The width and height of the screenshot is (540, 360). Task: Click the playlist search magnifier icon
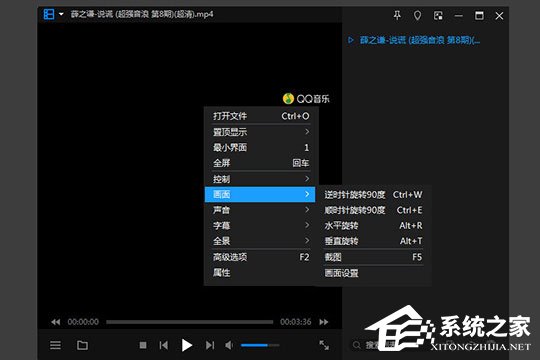[357, 345]
